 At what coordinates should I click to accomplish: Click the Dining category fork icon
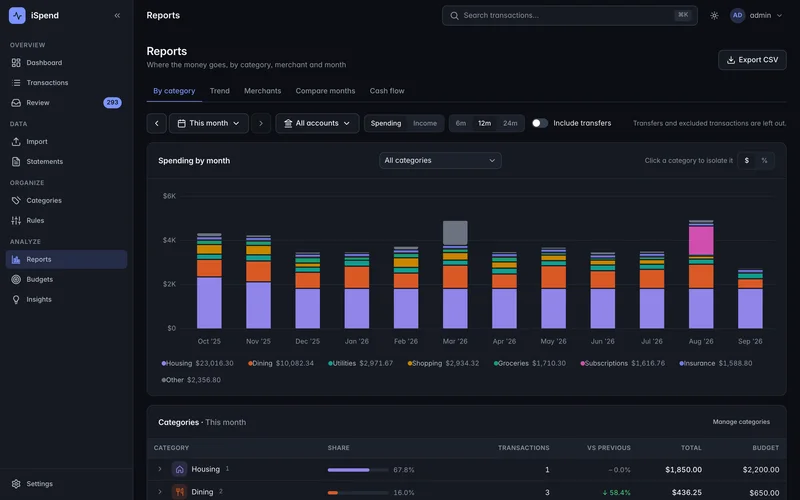tap(179, 492)
